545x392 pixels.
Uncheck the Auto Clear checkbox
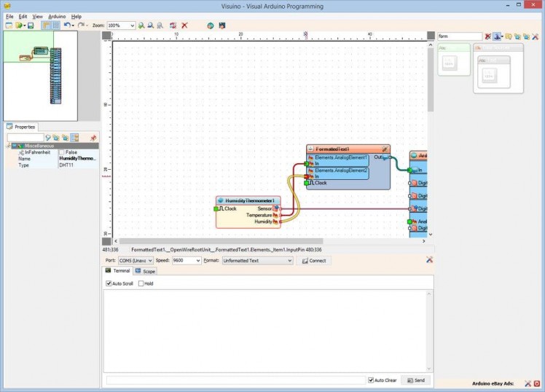click(372, 380)
